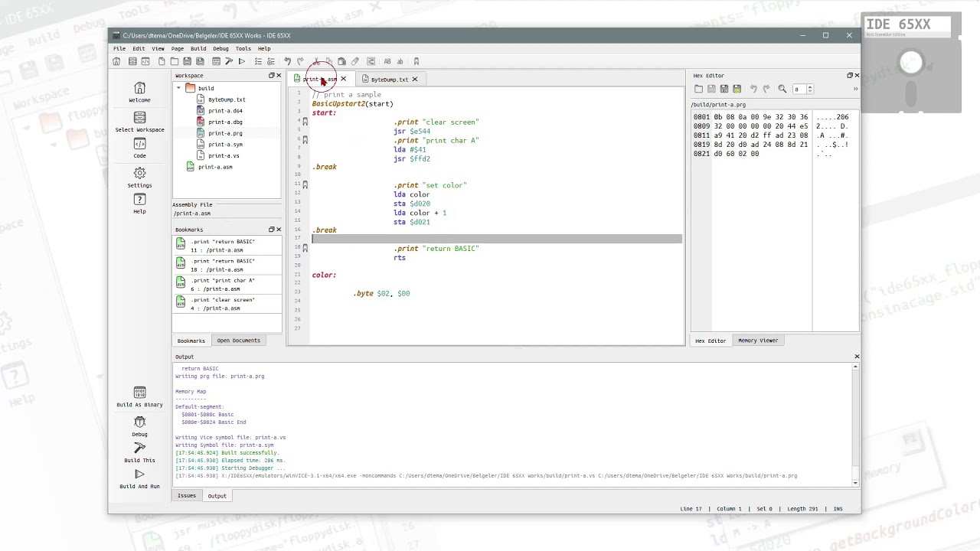The width and height of the screenshot is (980, 551).
Task: Open the File menu
Action: coord(119,48)
